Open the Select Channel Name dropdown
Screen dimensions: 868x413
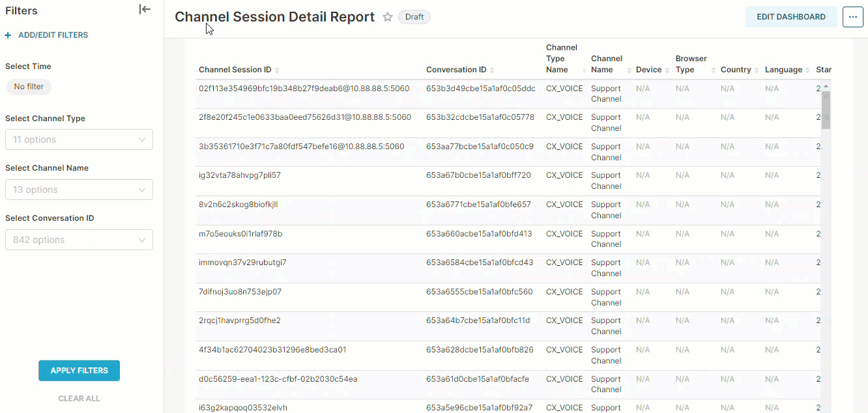tap(79, 190)
